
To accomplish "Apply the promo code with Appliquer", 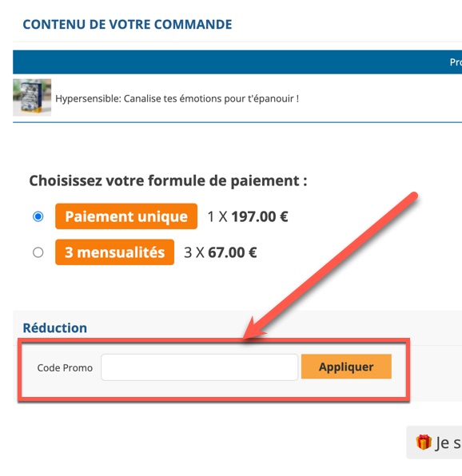I will [346, 367].
